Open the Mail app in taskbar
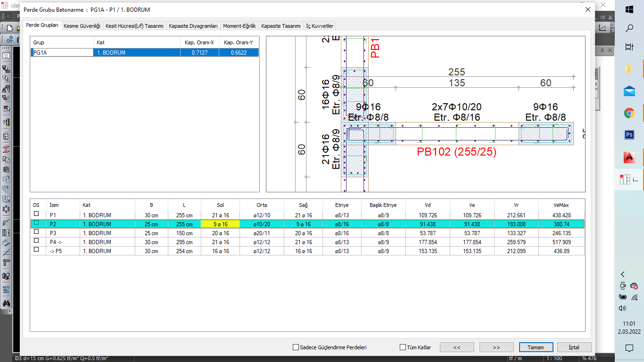The width and height of the screenshot is (644, 362). pyautogui.click(x=629, y=91)
